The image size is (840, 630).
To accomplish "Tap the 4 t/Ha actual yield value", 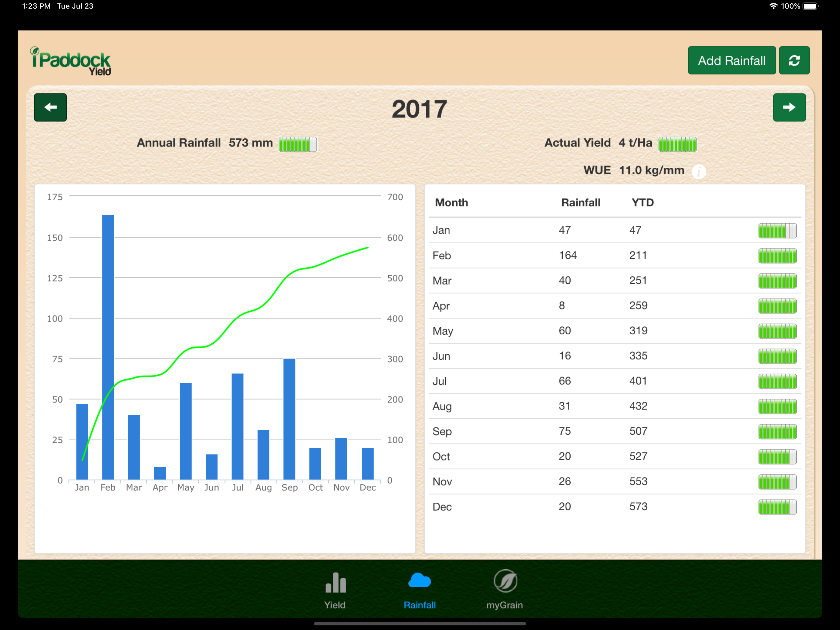I will tap(635, 143).
